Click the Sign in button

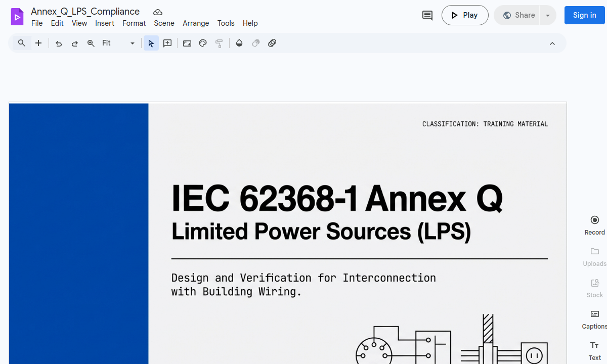click(584, 15)
